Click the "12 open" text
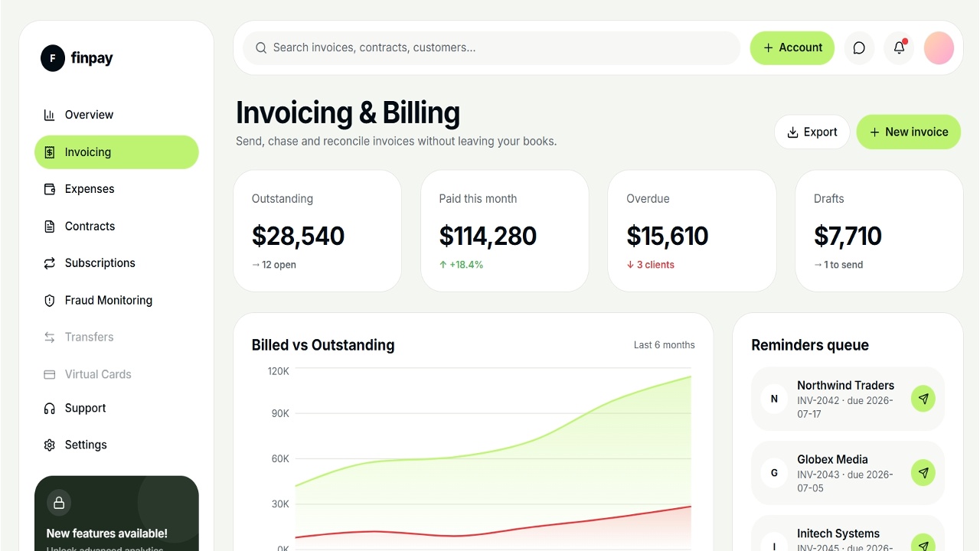 click(x=279, y=265)
